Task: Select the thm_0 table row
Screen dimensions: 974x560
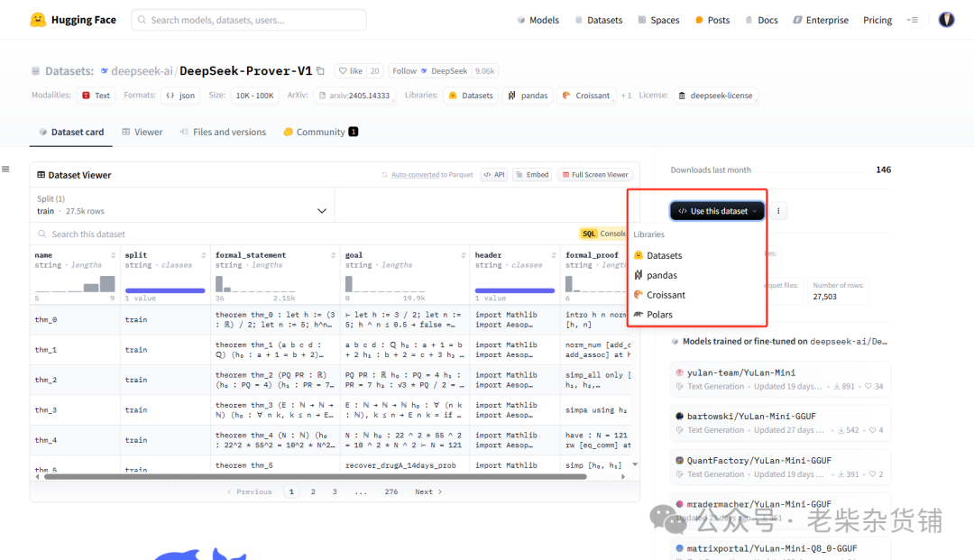Action: click(x=330, y=320)
